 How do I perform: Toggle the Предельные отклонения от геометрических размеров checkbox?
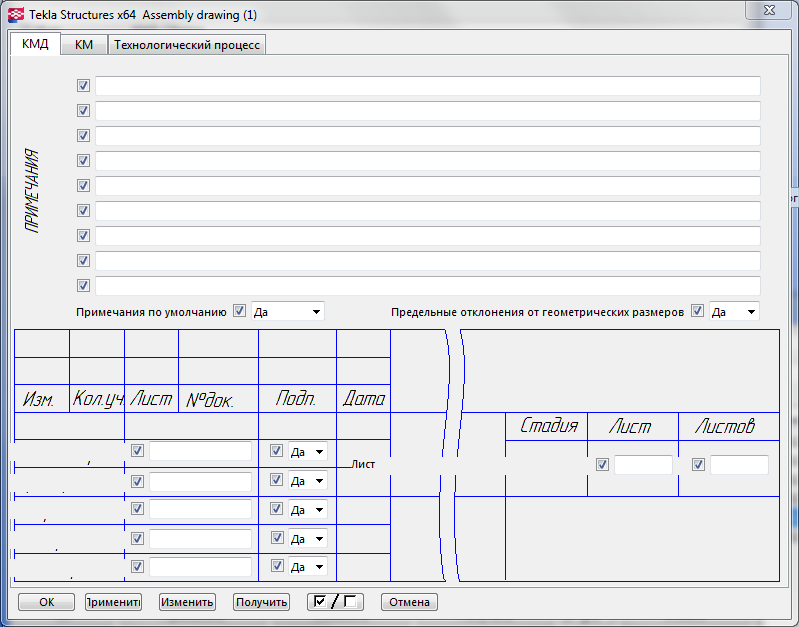tap(697, 311)
